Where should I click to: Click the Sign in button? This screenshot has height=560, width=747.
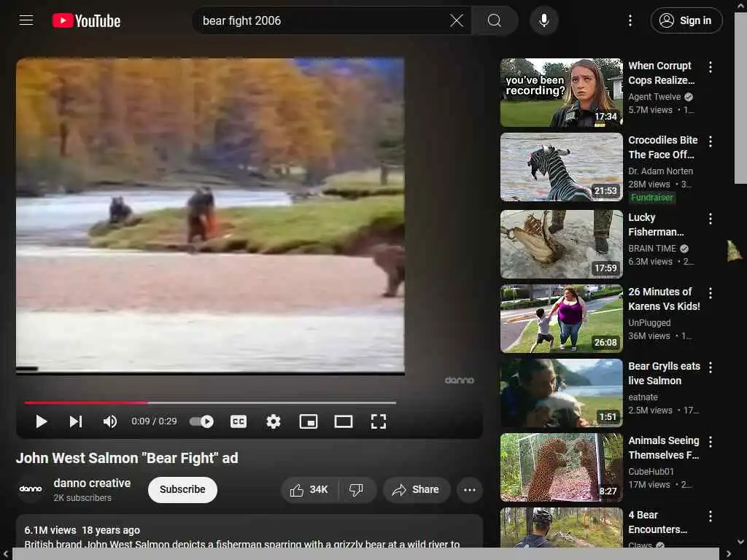tap(686, 20)
